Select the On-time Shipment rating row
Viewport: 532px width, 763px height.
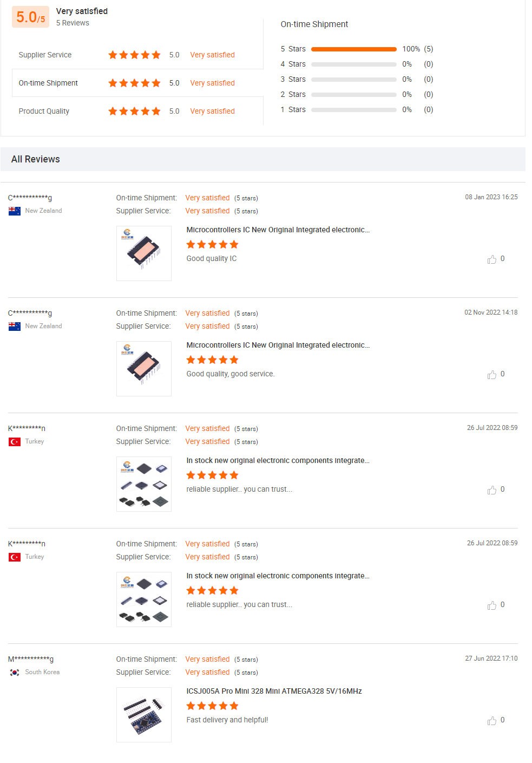coord(137,83)
